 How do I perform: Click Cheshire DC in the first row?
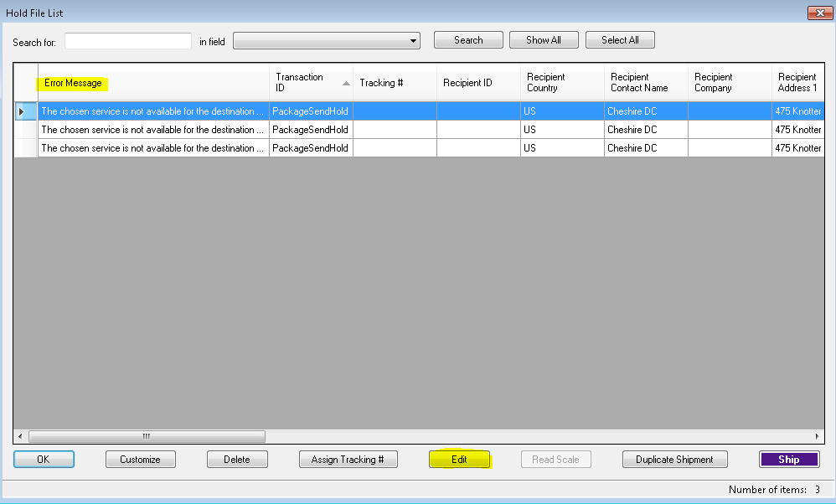pos(646,111)
